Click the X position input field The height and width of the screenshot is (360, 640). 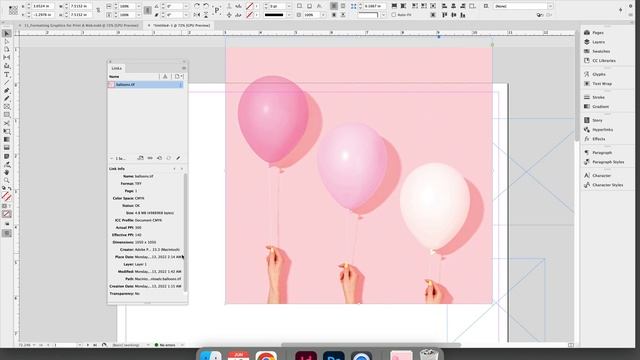click(x=42, y=6)
